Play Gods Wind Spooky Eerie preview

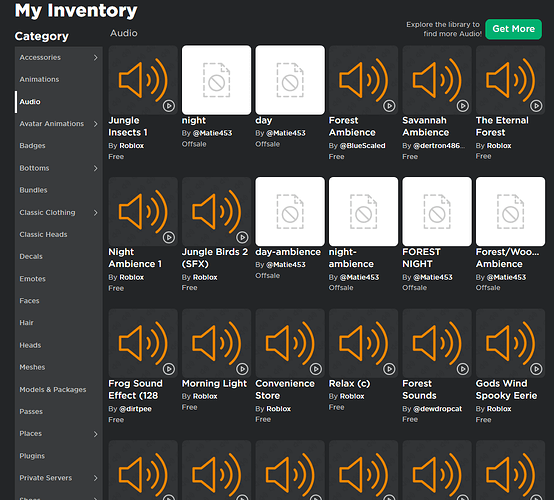(x=536, y=369)
